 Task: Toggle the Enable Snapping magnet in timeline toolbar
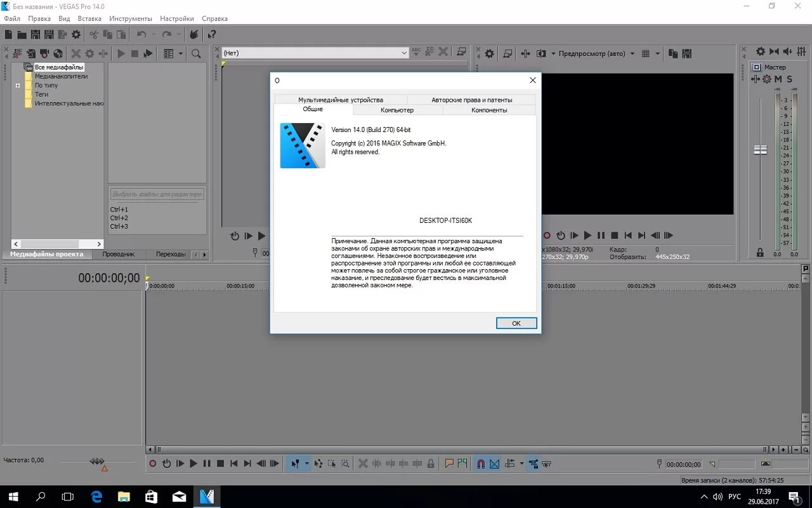pyautogui.click(x=481, y=464)
